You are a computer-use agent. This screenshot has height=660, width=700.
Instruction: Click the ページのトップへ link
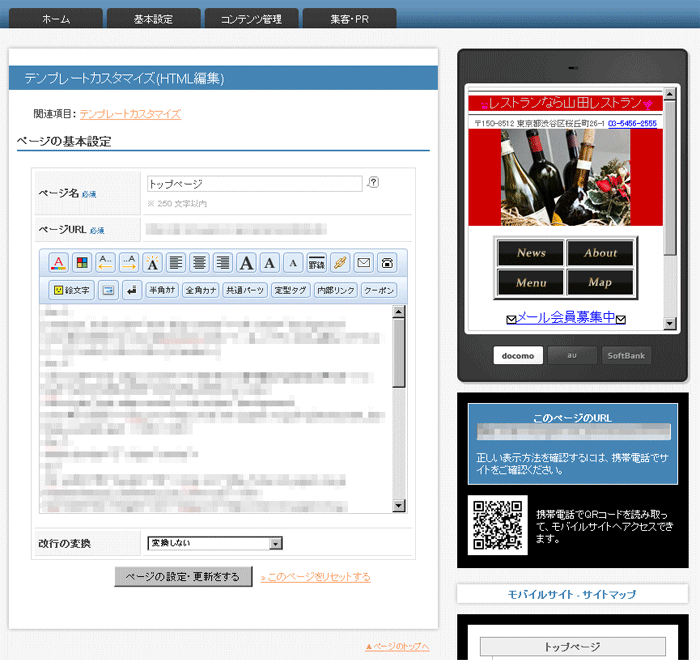tap(397, 647)
